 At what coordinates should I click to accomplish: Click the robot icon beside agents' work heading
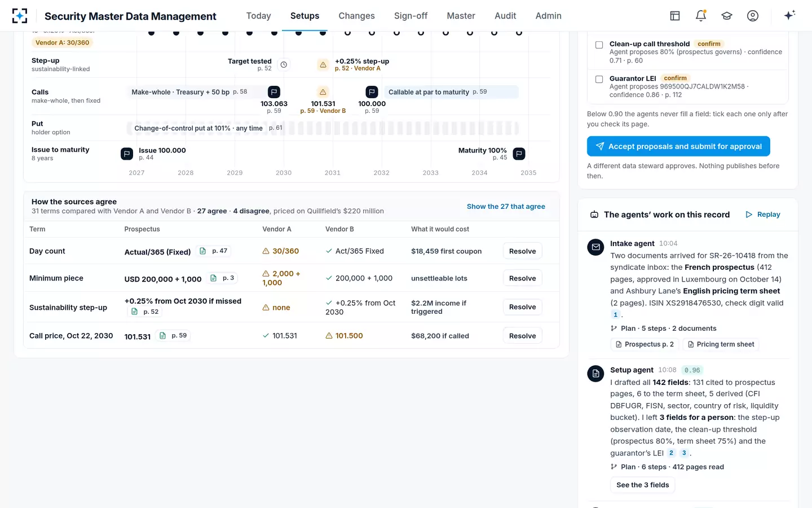pos(594,214)
